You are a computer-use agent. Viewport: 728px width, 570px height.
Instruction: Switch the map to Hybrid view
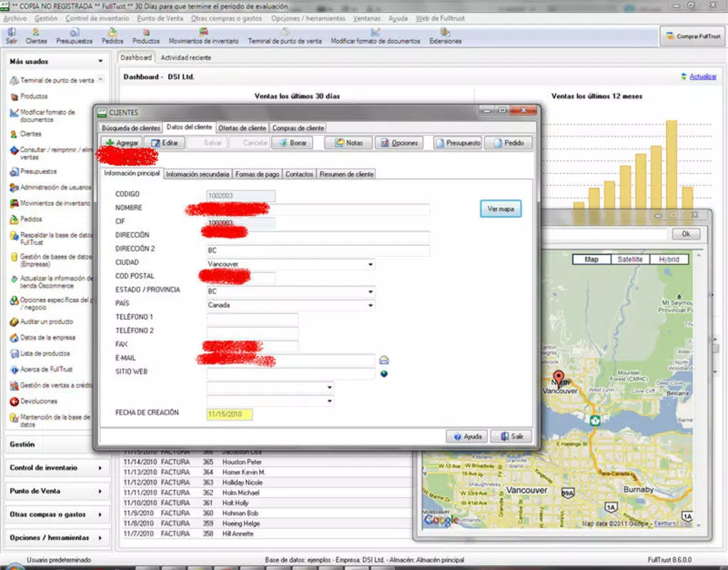click(669, 259)
